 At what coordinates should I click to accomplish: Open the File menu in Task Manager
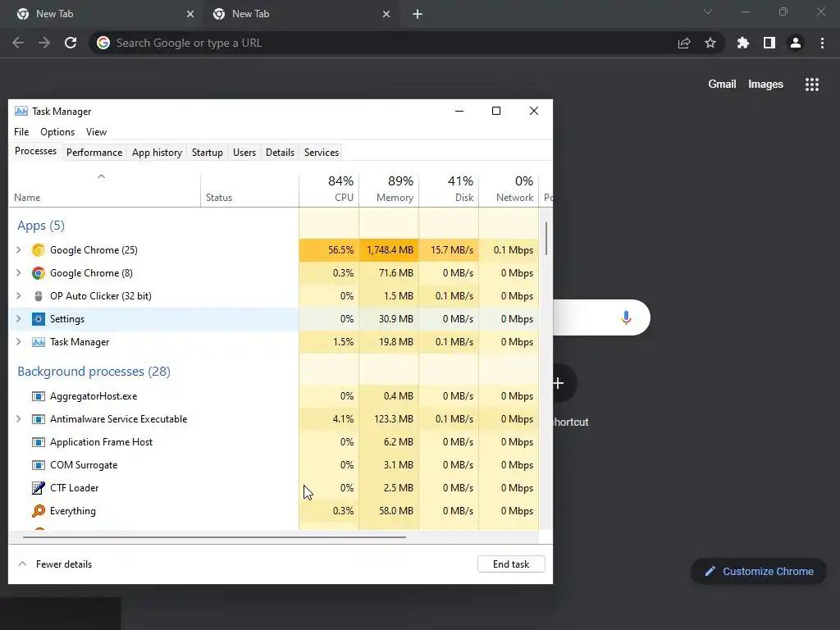pyautogui.click(x=21, y=132)
